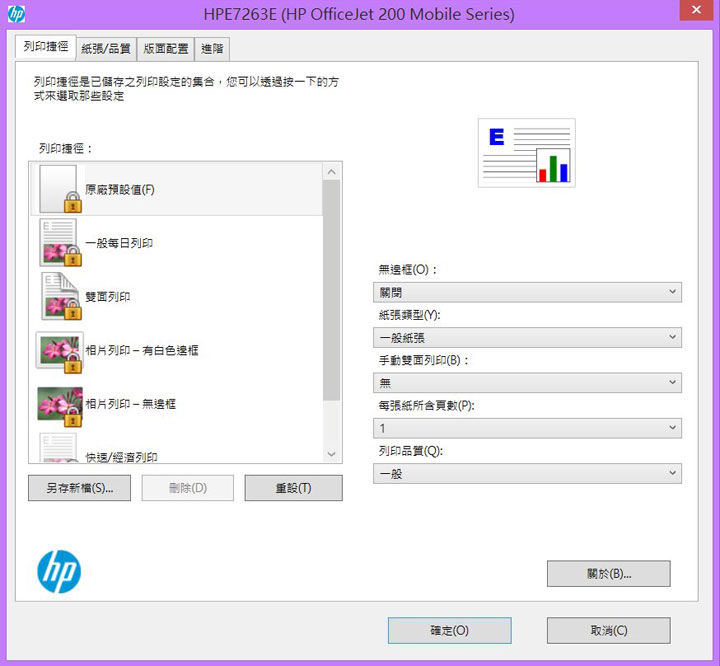The height and width of the screenshot is (666, 720).
Task: Select 相片列印 – 無邊框 text
Action: pos(130,404)
